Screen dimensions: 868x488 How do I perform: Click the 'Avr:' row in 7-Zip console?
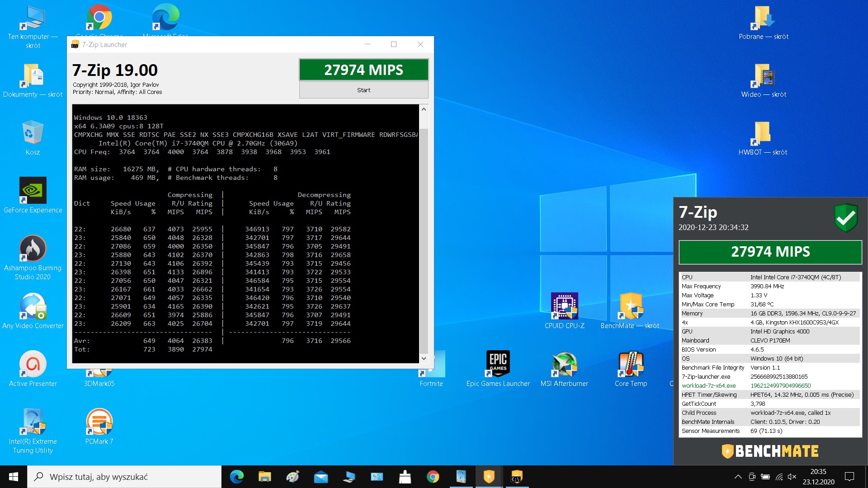point(212,341)
